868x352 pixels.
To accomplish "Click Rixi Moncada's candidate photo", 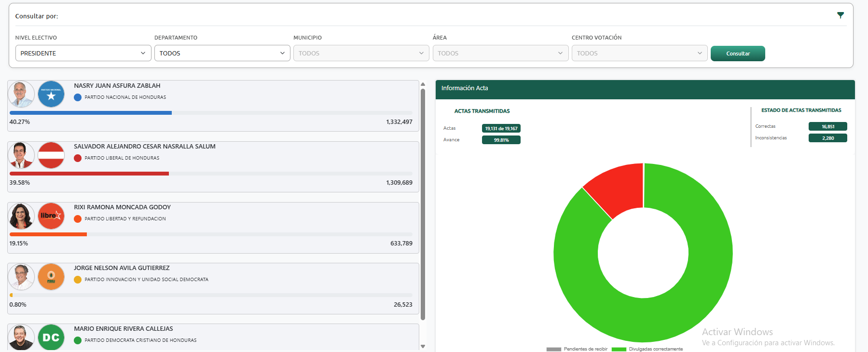I will 21,216.
